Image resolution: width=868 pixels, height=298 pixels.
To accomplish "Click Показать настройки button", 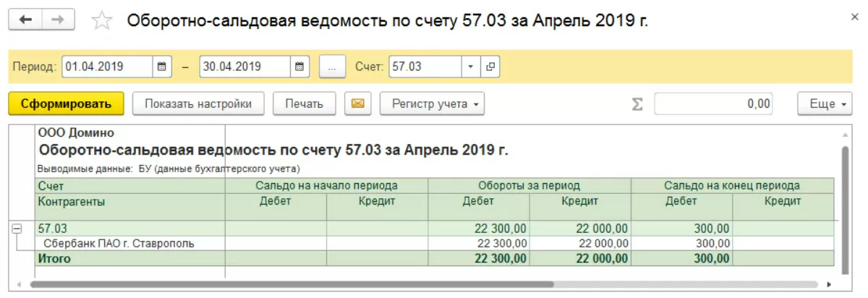I will 197,103.
